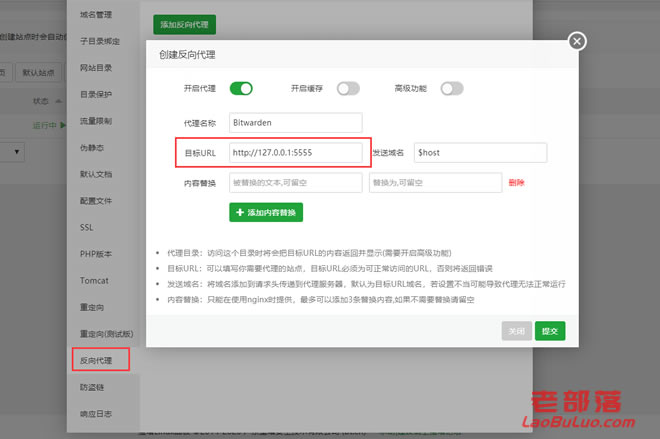660x439 pixels.
Task: Toggle the 开启代理 switch off
Action: (241, 89)
